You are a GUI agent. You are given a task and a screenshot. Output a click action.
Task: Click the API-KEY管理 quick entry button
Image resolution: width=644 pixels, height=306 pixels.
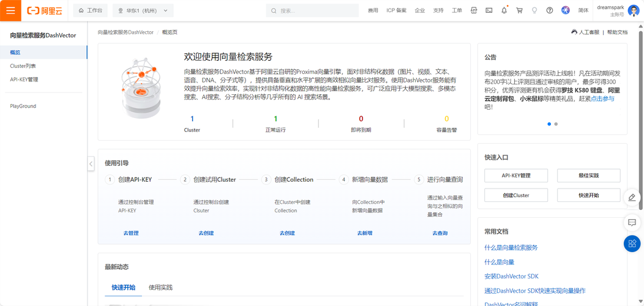(516, 176)
